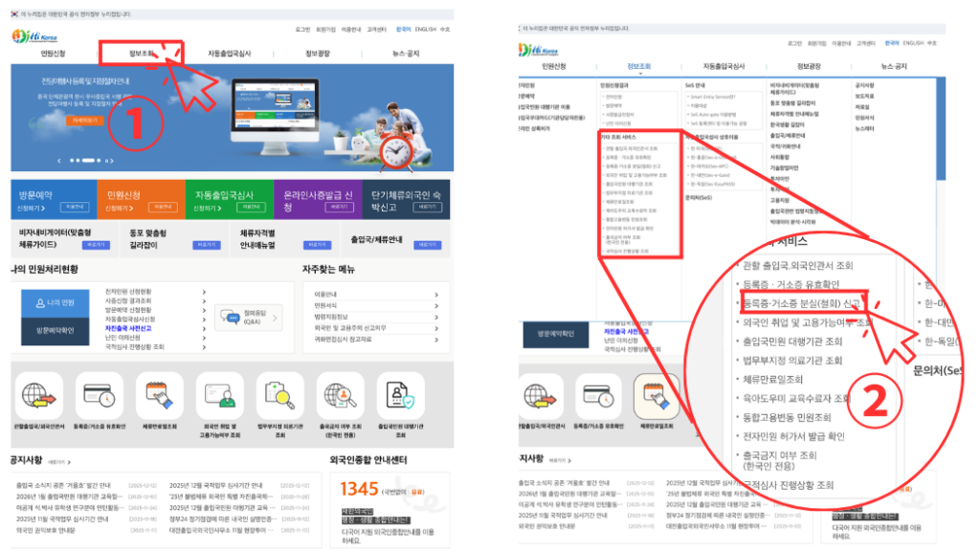Open 관할출입국/외국인관서 globe icon in left screenshot
Image resolution: width=980 pixels, height=551 pixels.
39,394
